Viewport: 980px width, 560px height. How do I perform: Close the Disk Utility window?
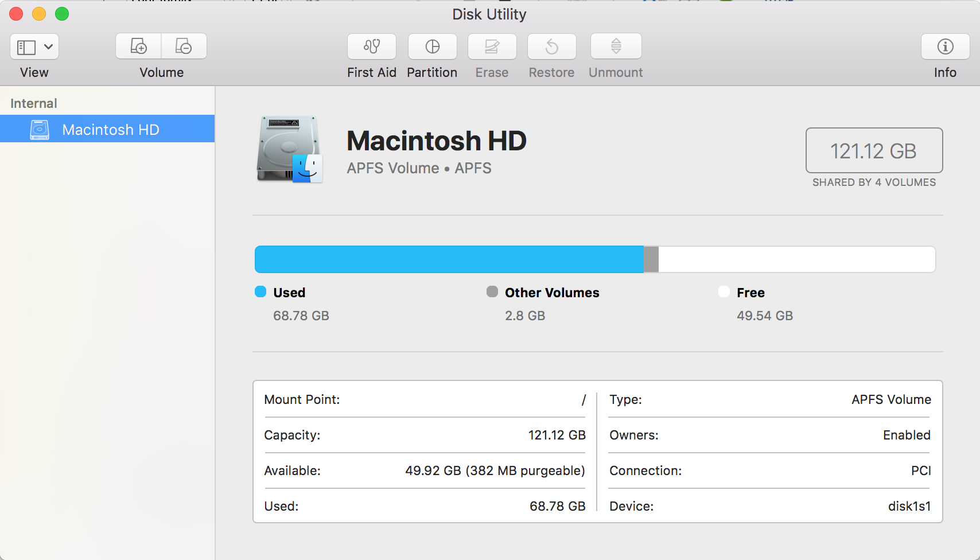coord(16,14)
